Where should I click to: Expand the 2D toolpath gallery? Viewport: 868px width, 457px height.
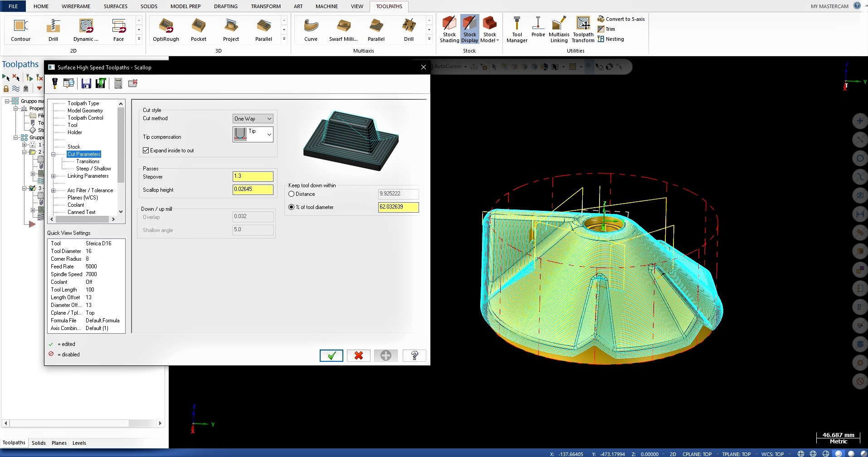tap(139, 39)
